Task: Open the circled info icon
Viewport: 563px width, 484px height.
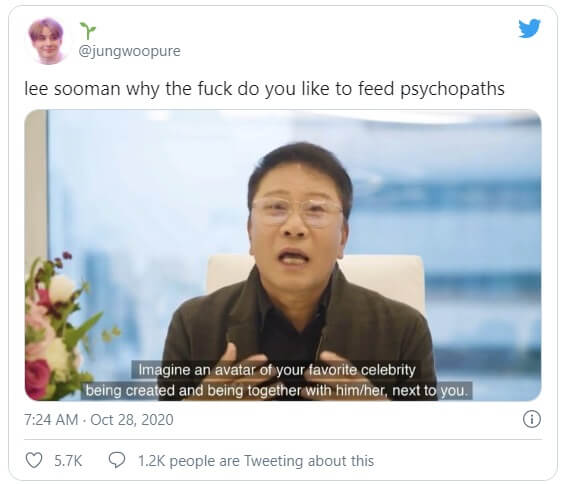Action: pyautogui.click(x=531, y=419)
